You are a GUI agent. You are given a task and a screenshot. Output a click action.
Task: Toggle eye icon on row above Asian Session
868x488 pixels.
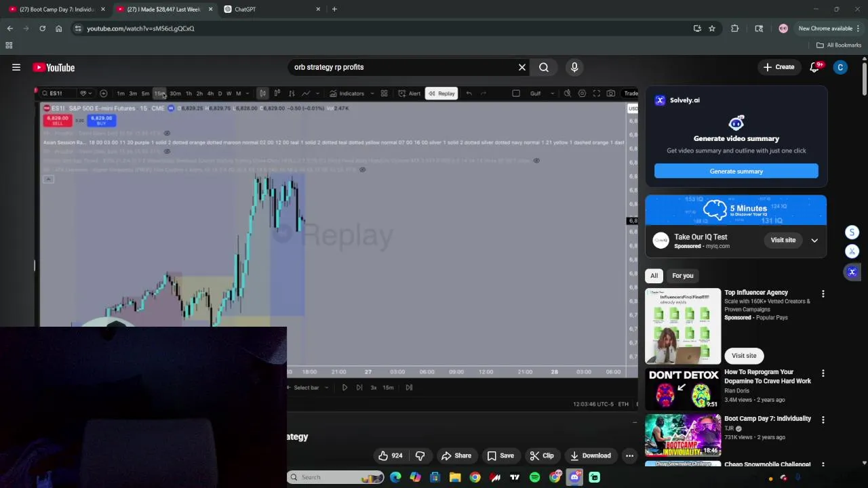[x=167, y=133]
